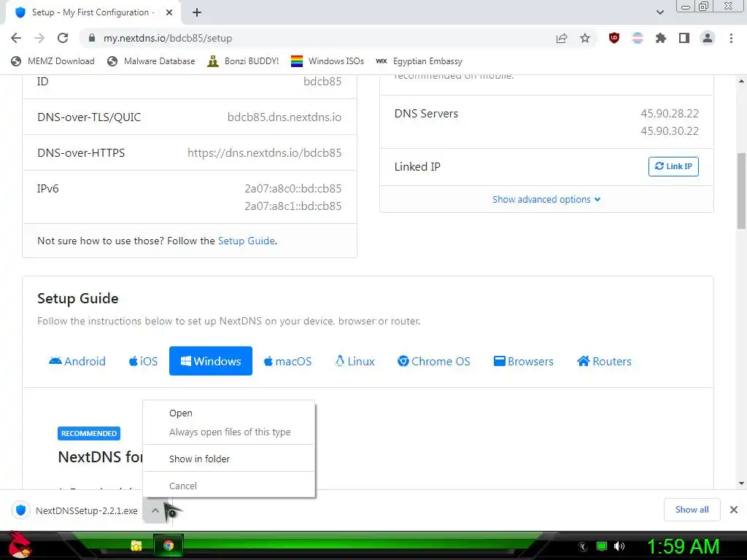Click IPv6 address 2a07:a8c0::bd:cb85
The height and width of the screenshot is (560, 747).
pyautogui.click(x=293, y=189)
